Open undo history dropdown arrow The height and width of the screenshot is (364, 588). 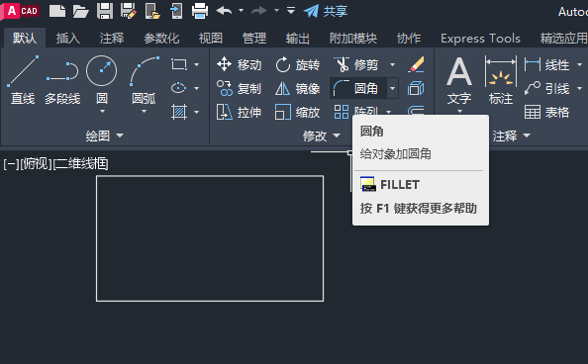click(242, 11)
